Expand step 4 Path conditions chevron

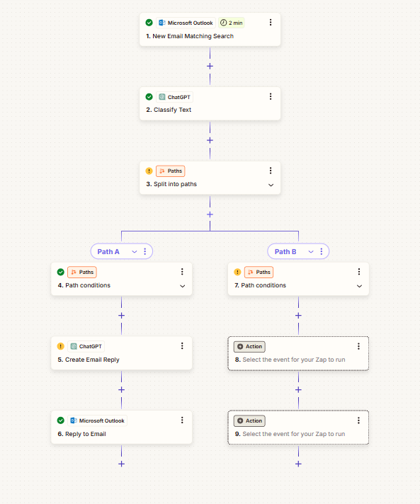point(182,286)
